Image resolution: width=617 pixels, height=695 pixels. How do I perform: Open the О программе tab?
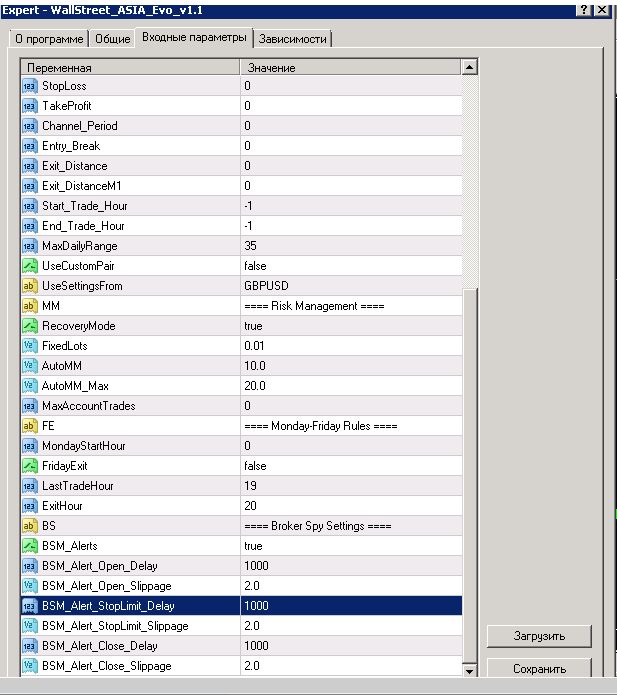pyautogui.click(x=49, y=39)
